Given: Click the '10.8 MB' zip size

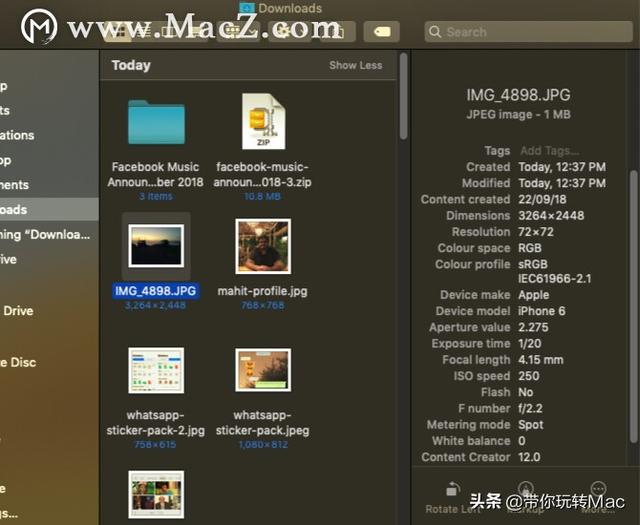Looking at the screenshot, I should click(x=262, y=196).
